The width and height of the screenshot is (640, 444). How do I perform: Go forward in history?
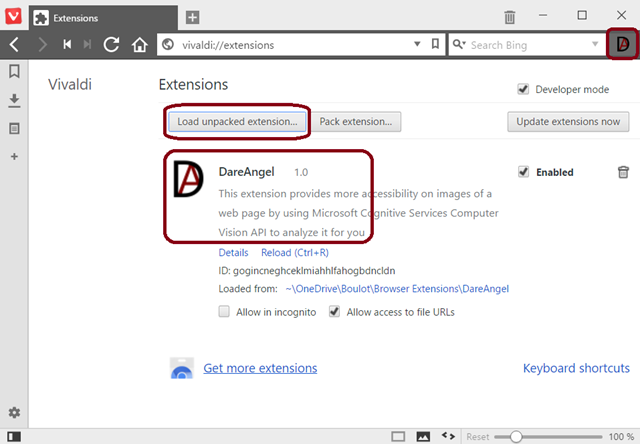(42, 44)
